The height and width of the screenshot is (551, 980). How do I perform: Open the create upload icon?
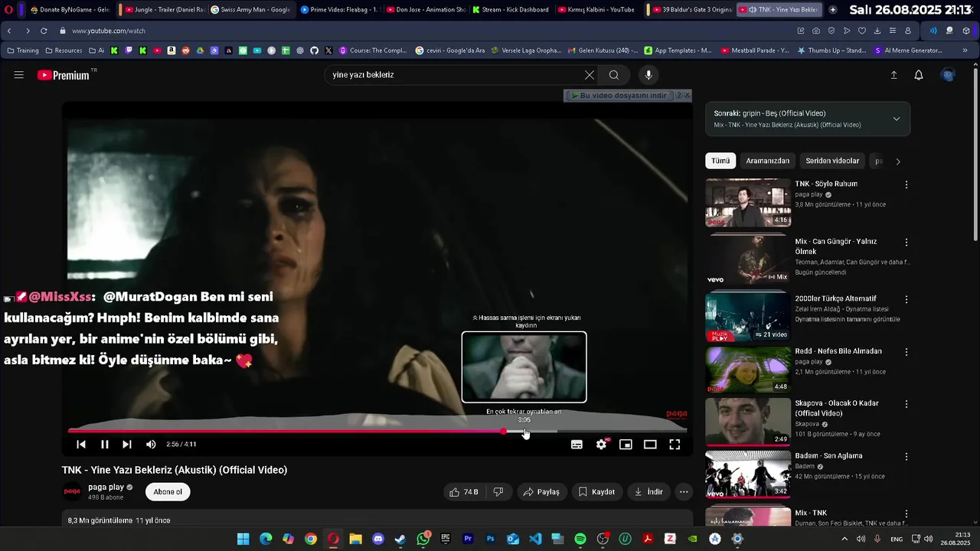pos(893,75)
